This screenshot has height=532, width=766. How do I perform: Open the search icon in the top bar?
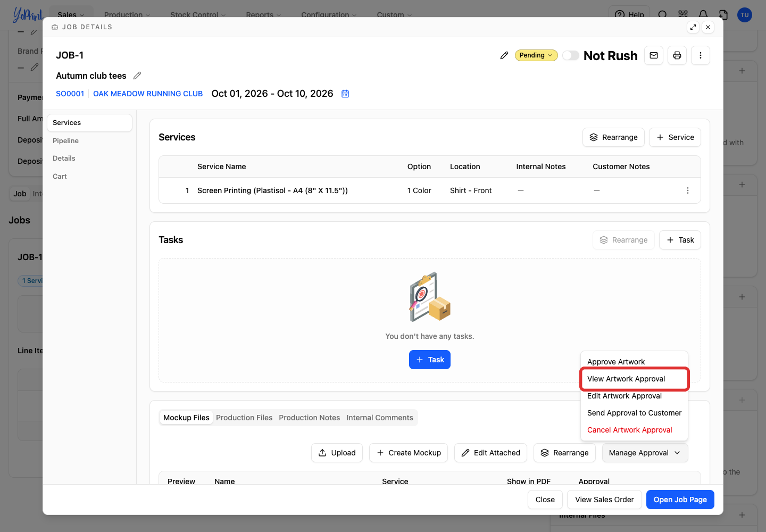pos(663,14)
